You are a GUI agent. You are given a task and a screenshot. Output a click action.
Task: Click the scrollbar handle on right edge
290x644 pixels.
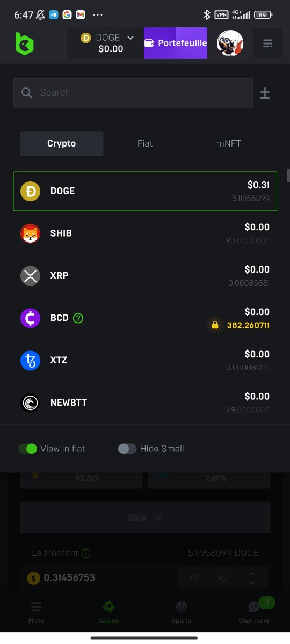288,175
